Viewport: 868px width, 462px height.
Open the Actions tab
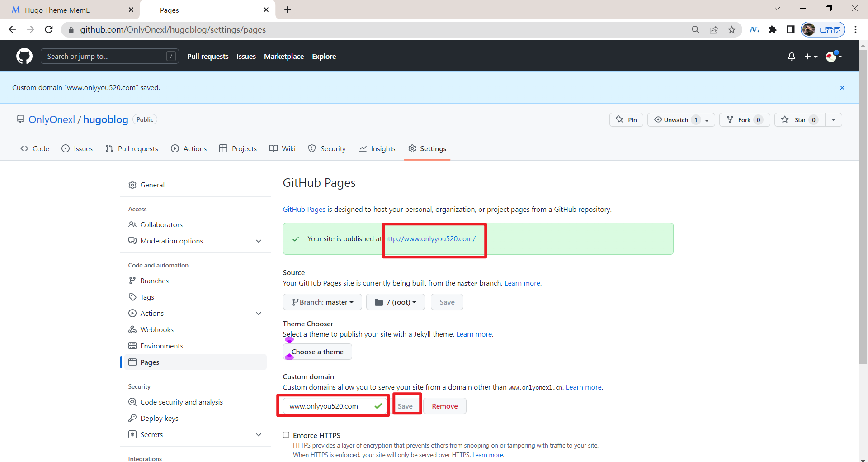[189, 148]
